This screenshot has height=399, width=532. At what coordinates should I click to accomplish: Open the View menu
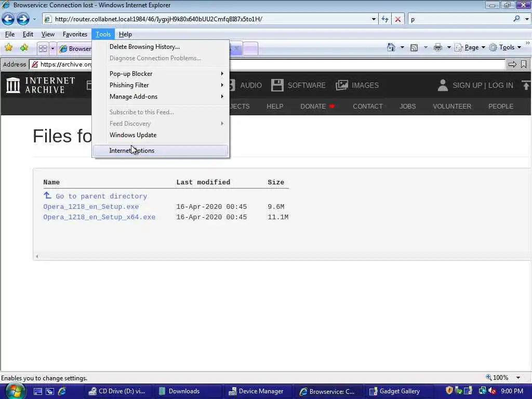click(48, 34)
